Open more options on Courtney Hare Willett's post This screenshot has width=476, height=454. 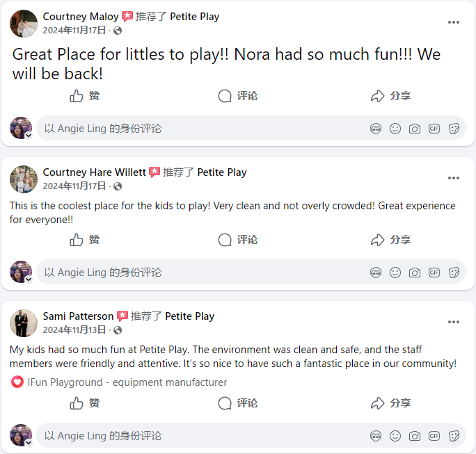click(x=454, y=178)
